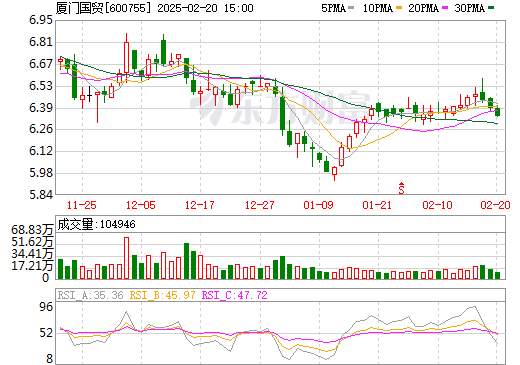Click the RSI_A:35.36 indicator label
Viewport: 520px width, 365px height.
(x=90, y=295)
